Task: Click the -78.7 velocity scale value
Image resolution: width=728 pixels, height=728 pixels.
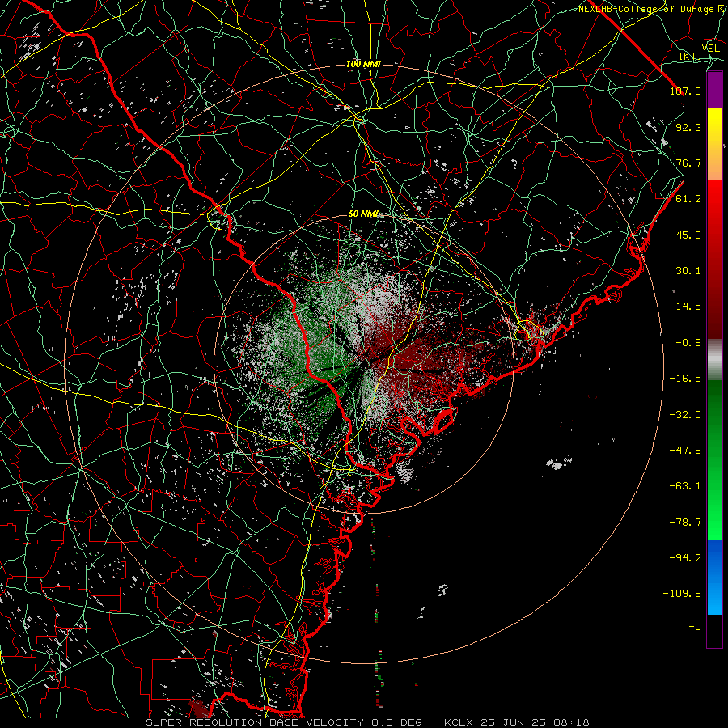Action: [x=685, y=523]
